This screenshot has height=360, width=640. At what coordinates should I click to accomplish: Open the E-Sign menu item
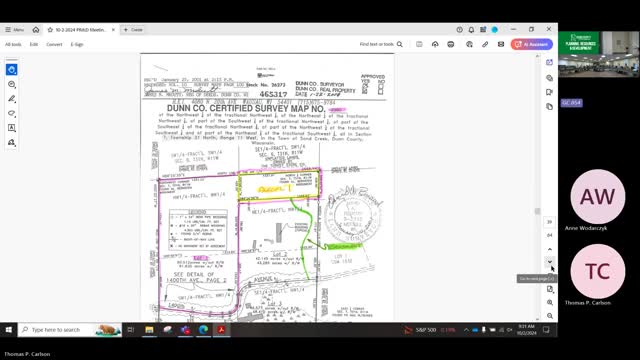[x=77, y=44]
